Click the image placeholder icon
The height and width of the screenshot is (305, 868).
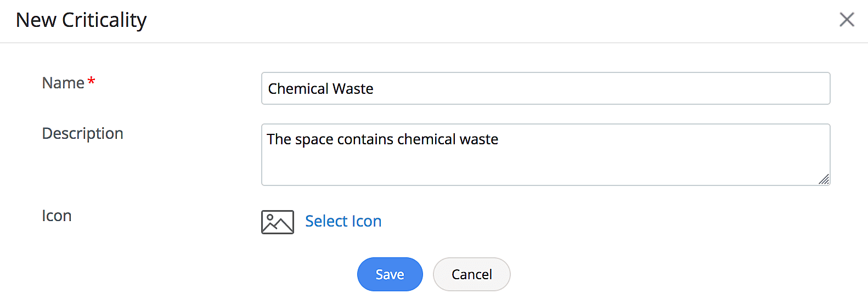(277, 222)
